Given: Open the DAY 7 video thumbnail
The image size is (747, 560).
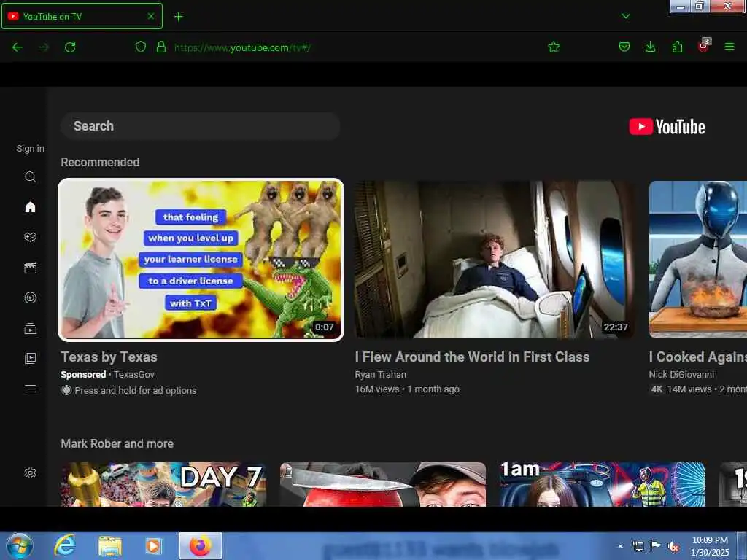Looking at the screenshot, I should click(x=163, y=484).
